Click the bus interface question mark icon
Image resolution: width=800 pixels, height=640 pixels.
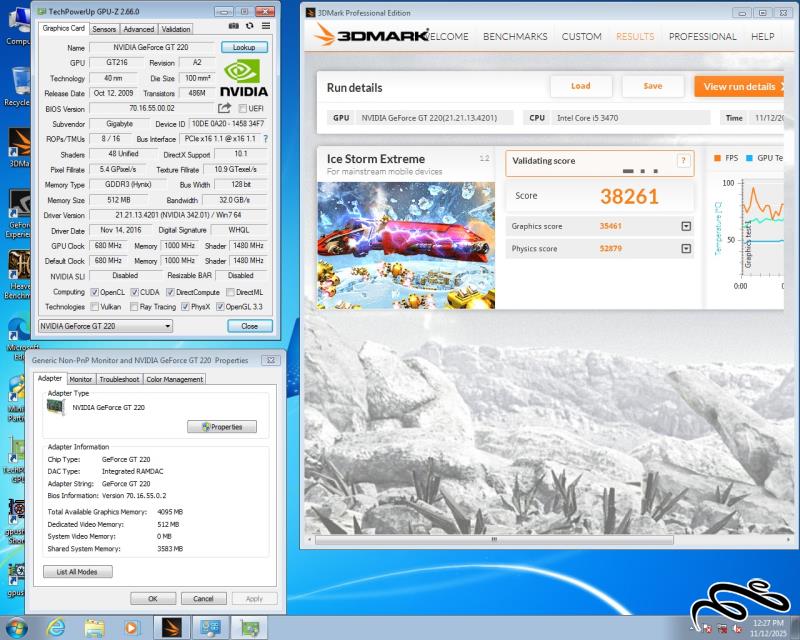click(x=265, y=139)
